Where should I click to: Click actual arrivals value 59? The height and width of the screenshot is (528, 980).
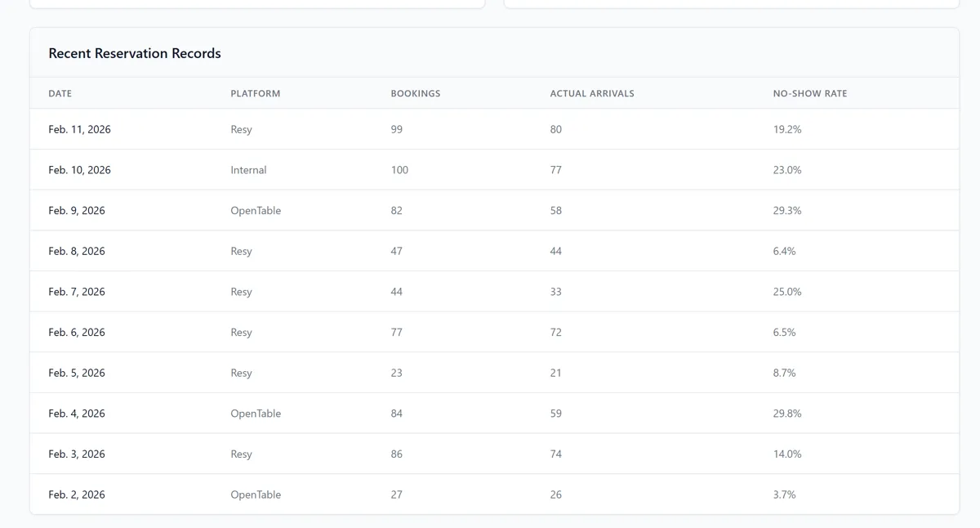point(555,414)
